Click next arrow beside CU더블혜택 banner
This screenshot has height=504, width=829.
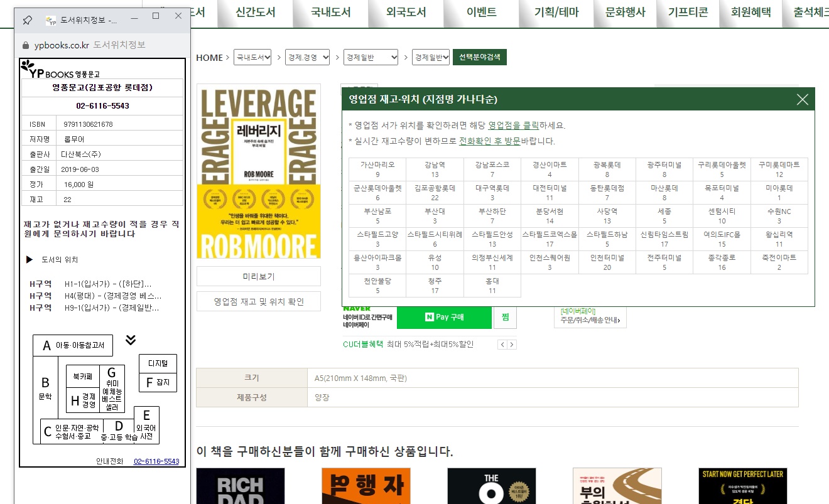pos(512,345)
